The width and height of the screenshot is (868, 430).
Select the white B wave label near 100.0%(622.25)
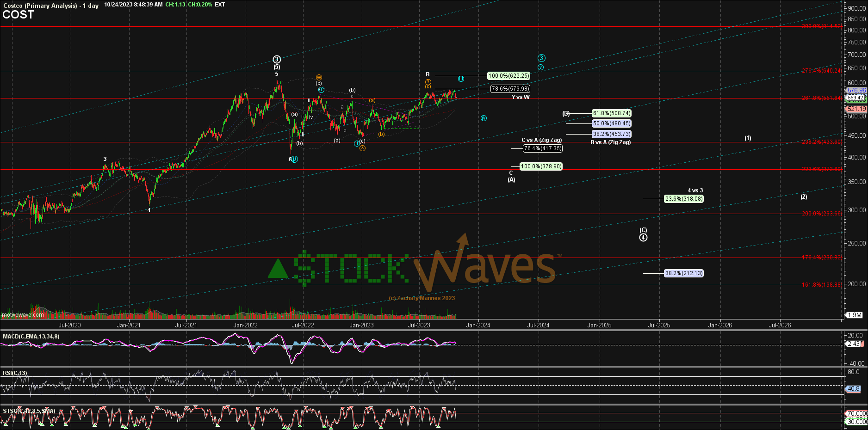(x=428, y=74)
